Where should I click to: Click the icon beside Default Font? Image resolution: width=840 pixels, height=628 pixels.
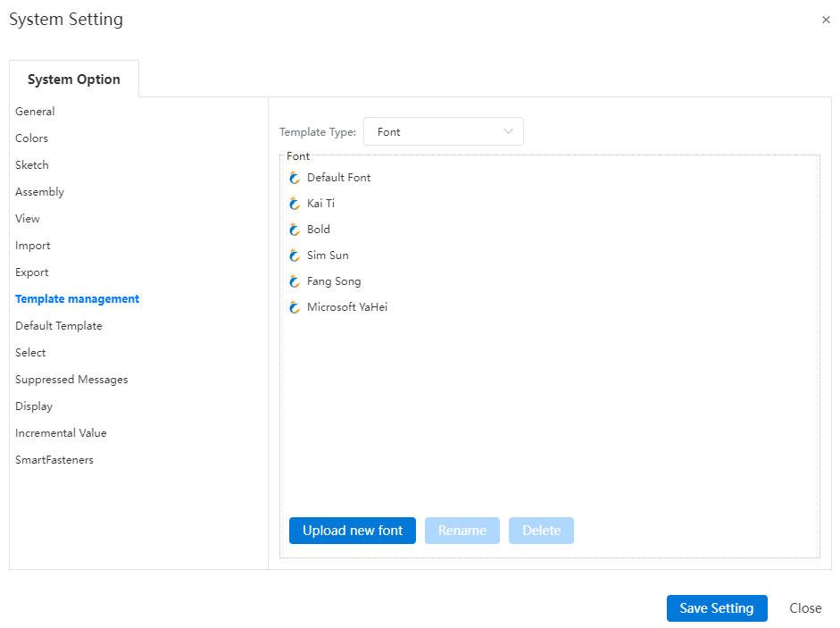[x=294, y=178]
